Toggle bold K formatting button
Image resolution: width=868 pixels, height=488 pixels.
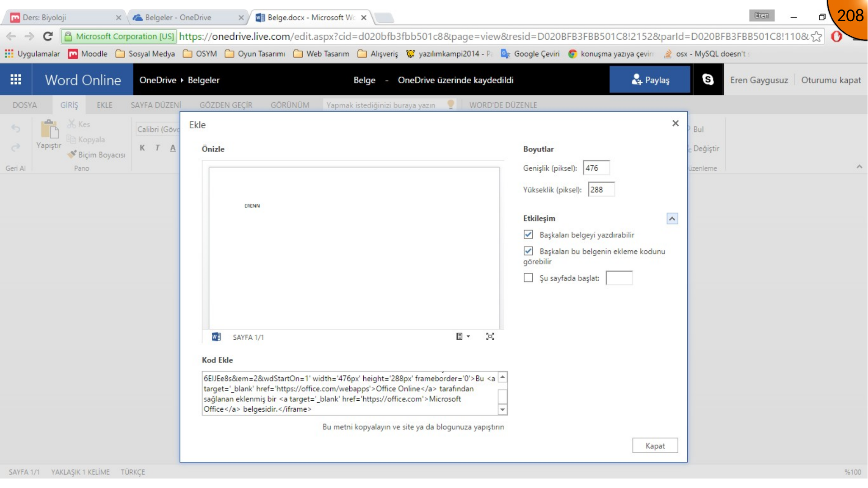click(142, 148)
